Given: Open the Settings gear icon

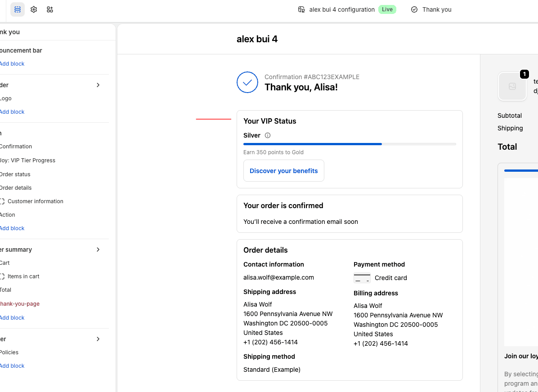Looking at the screenshot, I should (x=34, y=9).
